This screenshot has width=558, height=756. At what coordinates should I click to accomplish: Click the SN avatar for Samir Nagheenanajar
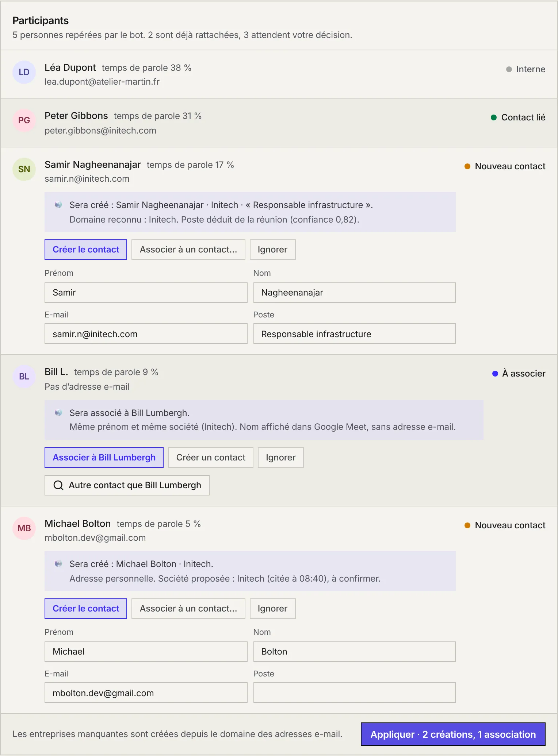[24, 169]
